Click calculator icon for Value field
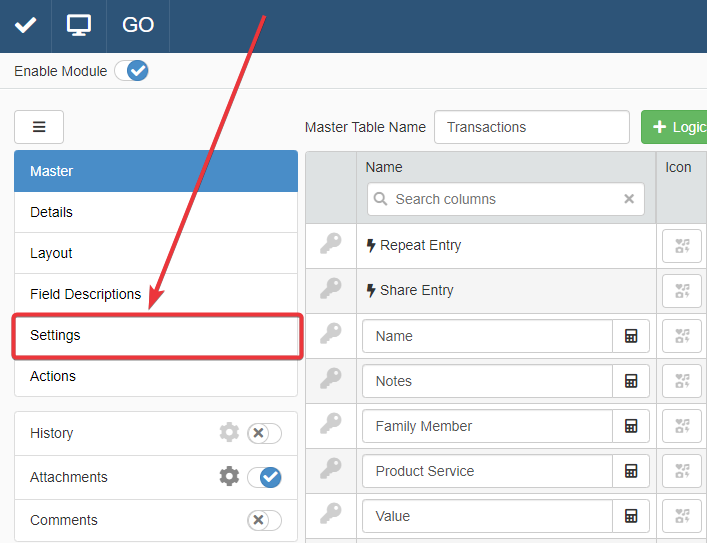707x543 pixels. tap(631, 516)
